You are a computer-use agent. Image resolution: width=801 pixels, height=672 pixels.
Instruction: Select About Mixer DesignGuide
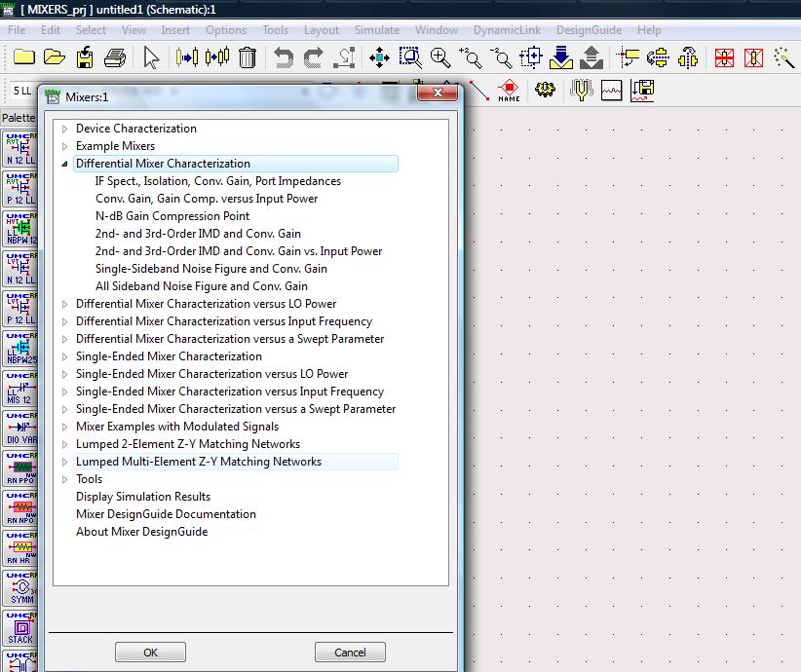click(x=141, y=532)
